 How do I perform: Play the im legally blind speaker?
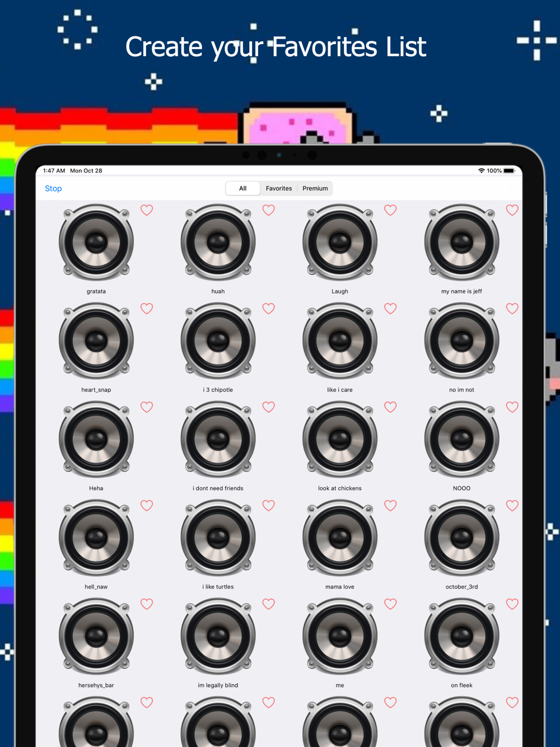218,637
